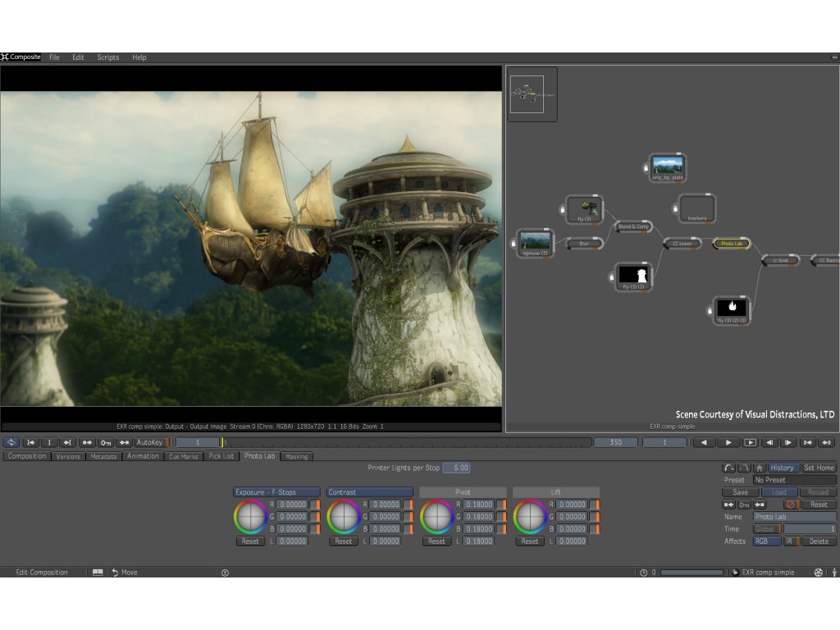
Task: Click the home icon next to History
Action: (x=760, y=468)
